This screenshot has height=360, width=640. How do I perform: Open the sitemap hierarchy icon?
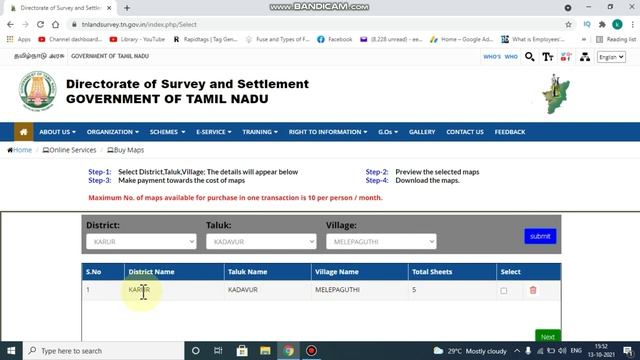(x=585, y=57)
